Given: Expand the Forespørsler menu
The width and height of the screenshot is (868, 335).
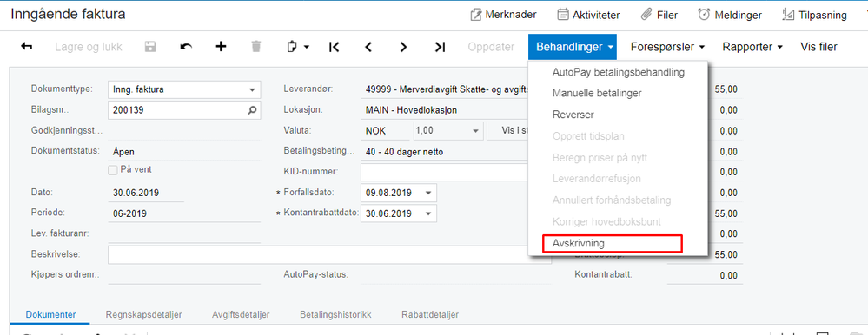Looking at the screenshot, I should coord(667,47).
